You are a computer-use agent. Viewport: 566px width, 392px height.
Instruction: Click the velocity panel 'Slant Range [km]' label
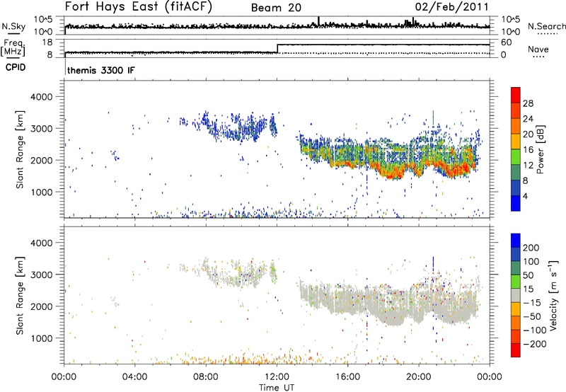point(20,296)
